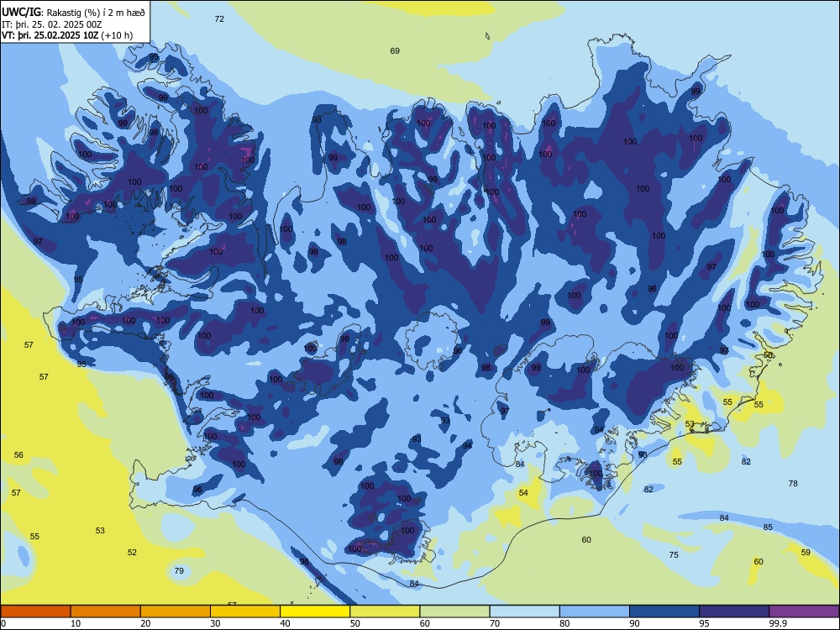Click the "VT: þri. 25.02.2025 10Z (+10 h)" line
The width and height of the screenshot is (840, 630).
point(67,35)
